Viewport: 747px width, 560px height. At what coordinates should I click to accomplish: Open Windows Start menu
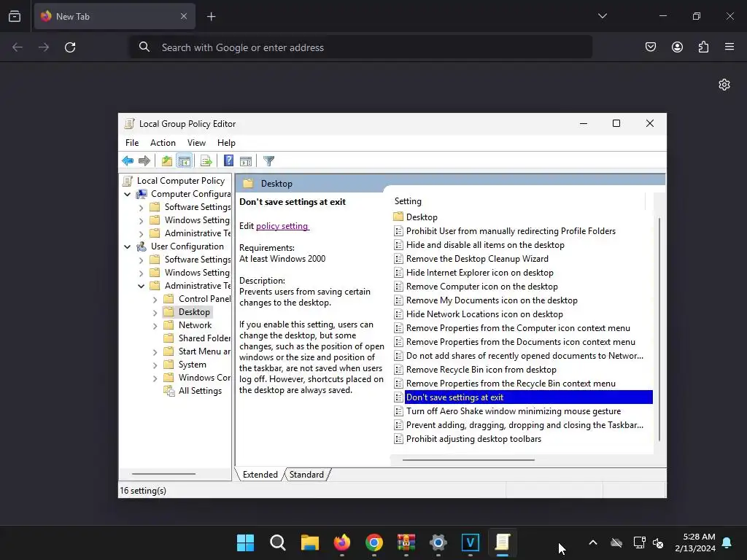245,542
